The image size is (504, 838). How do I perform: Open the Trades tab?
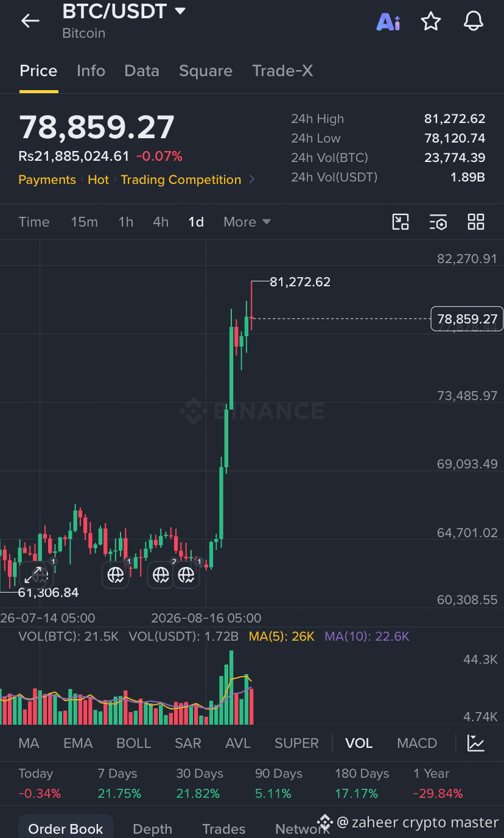click(x=223, y=829)
